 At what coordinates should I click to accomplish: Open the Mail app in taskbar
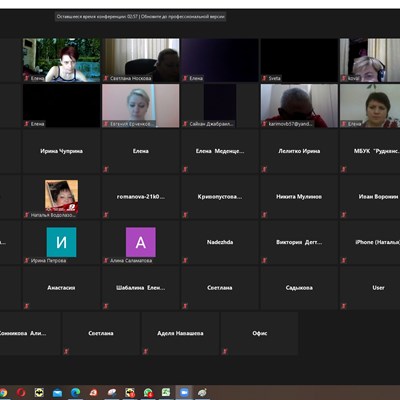(x=57, y=393)
